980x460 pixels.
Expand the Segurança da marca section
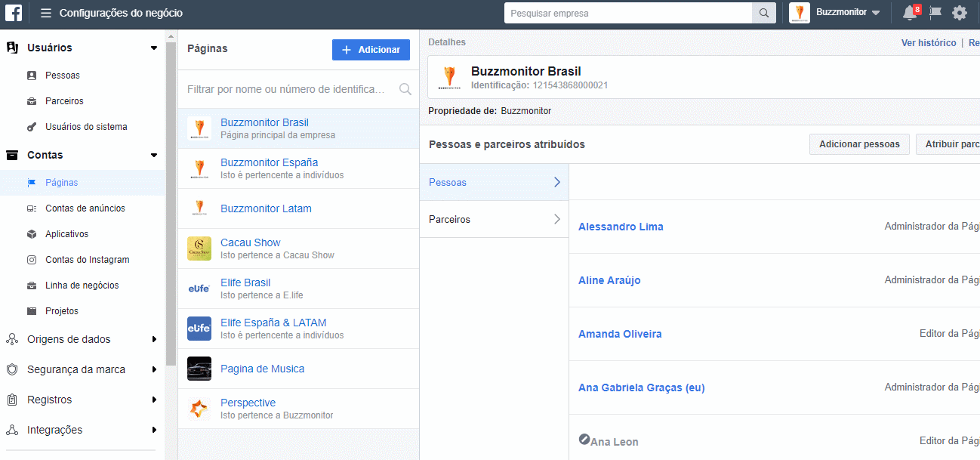click(154, 369)
